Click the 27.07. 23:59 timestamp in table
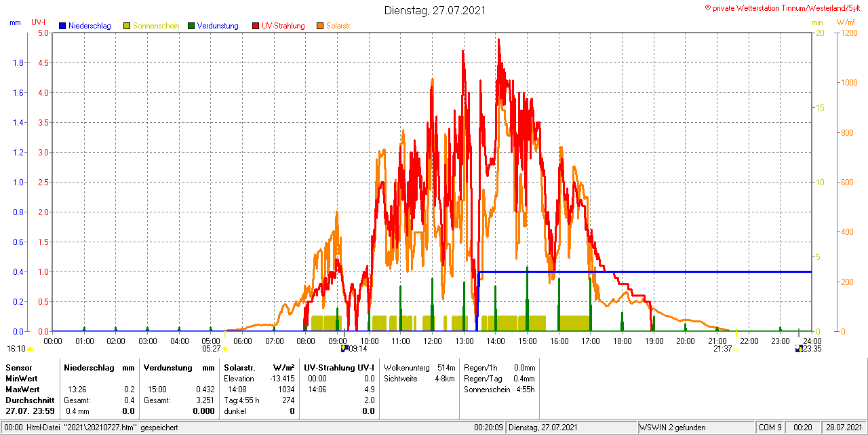Image resolution: width=868 pixels, height=435 pixels. click(x=30, y=411)
